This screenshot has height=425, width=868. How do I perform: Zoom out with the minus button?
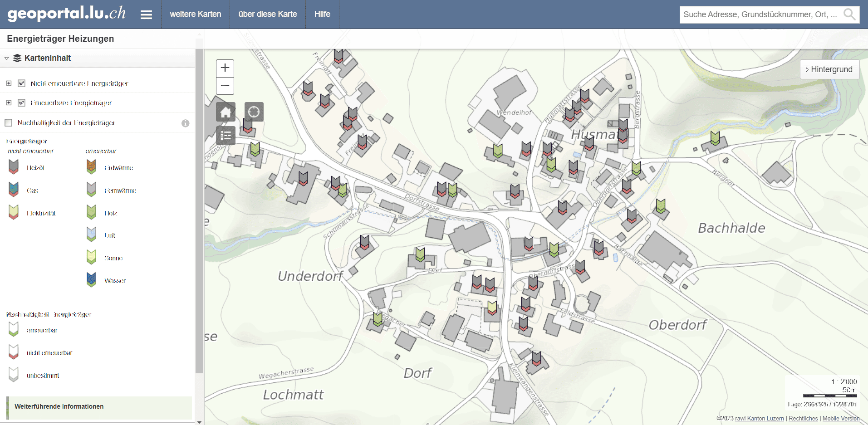pyautogui.click(x=225, y=86)
